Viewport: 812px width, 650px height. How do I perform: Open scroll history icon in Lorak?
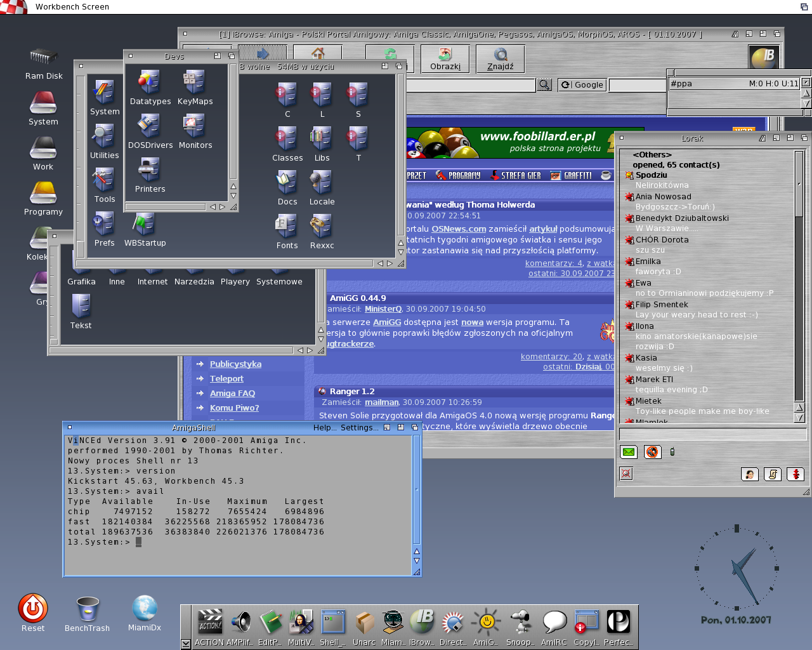(x=773, y=474)
